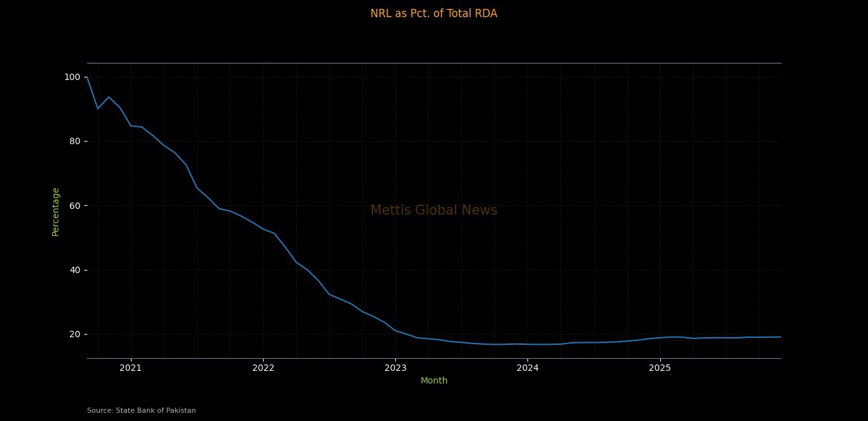This screenshot has height=421, width=868.
Task: Click the 2021 x-axis year label
Action: [130, 367]
